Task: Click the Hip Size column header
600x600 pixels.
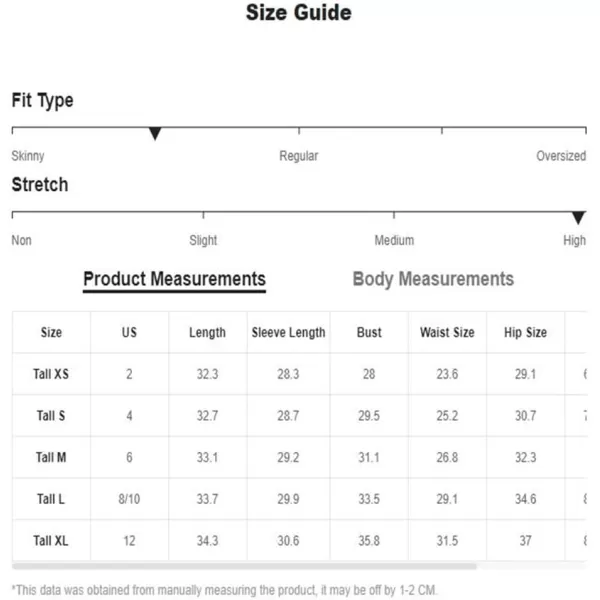Action: click(x=525, y=332)
